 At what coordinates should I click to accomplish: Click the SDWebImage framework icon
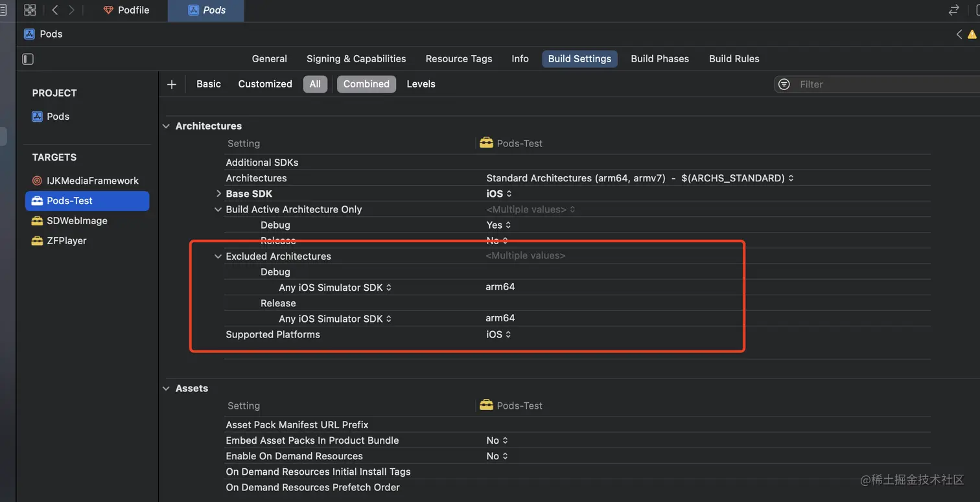click(37, 221)
